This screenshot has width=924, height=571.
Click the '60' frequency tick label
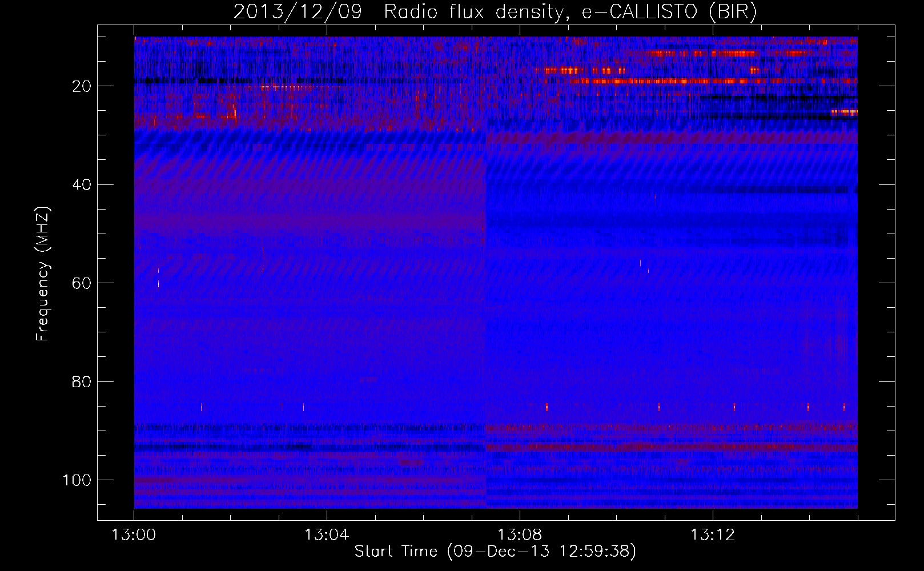click(x=82, y=283)
